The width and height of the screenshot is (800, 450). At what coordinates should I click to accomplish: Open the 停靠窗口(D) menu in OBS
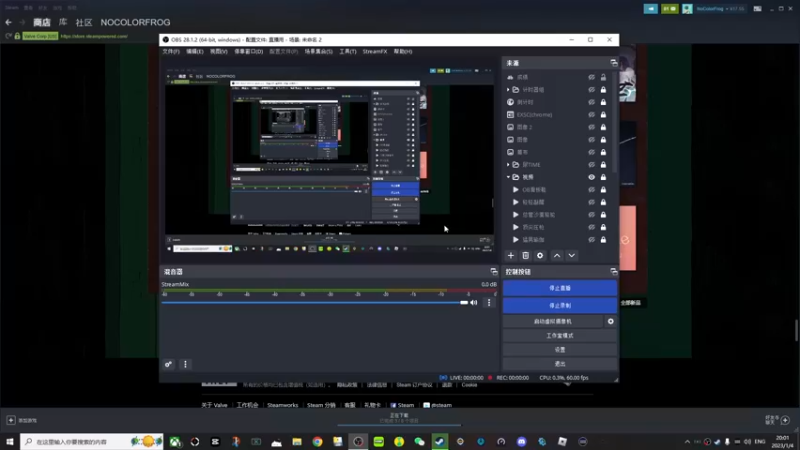pos(248,52)
